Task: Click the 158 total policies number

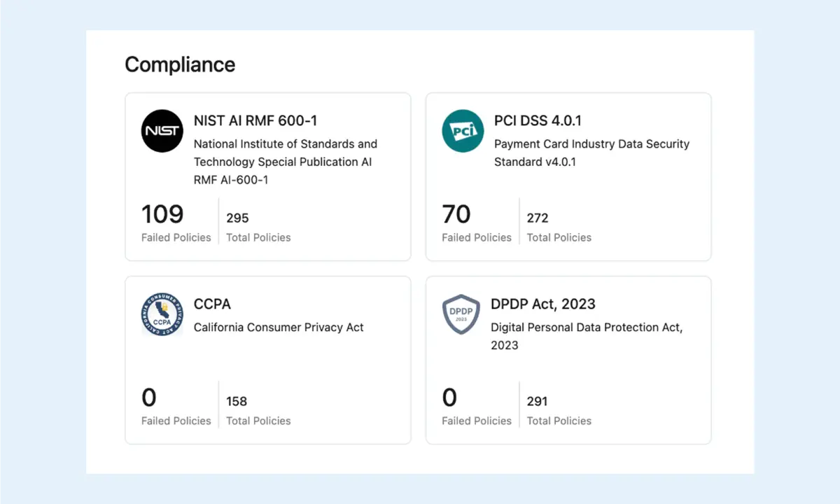Action: (x=237, y=401)
